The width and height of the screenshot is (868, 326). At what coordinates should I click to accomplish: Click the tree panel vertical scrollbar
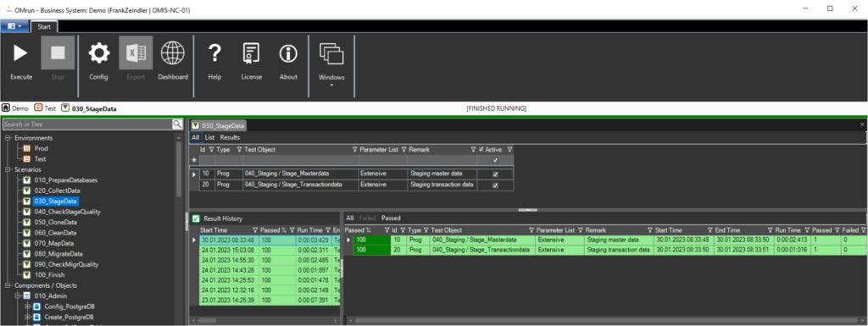click(178, 169)
